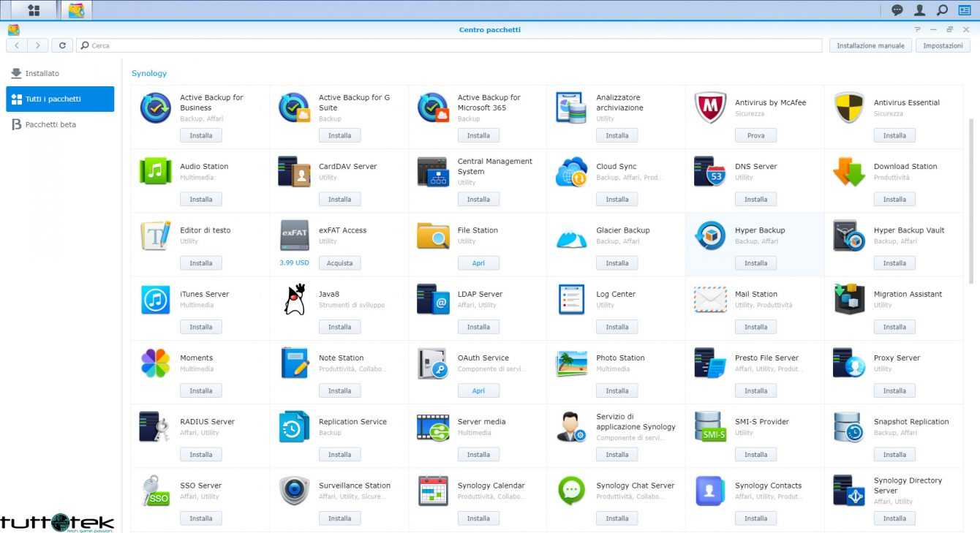This screenshot has height=533, width=980.
Task: Open the Active Backup for G Suite icon
Action: [x=294, y=108]
